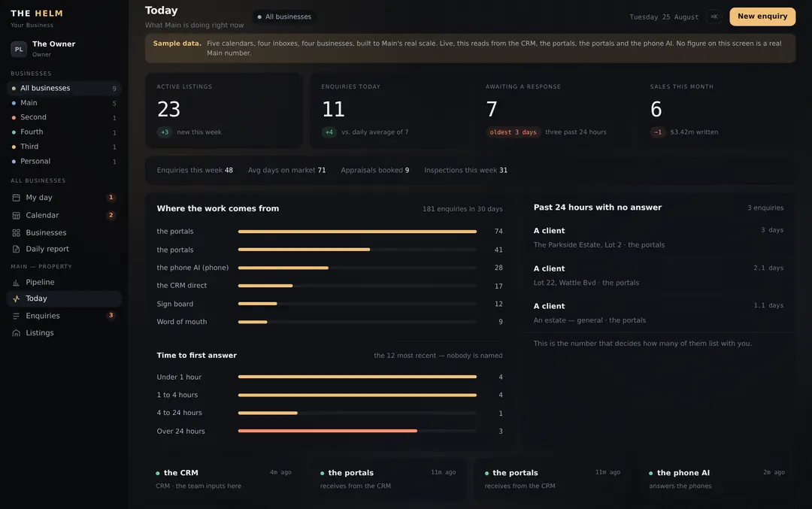The image size is (812, 509).
Task: Click the $3.42m written text
Action: tap(694, 132)
